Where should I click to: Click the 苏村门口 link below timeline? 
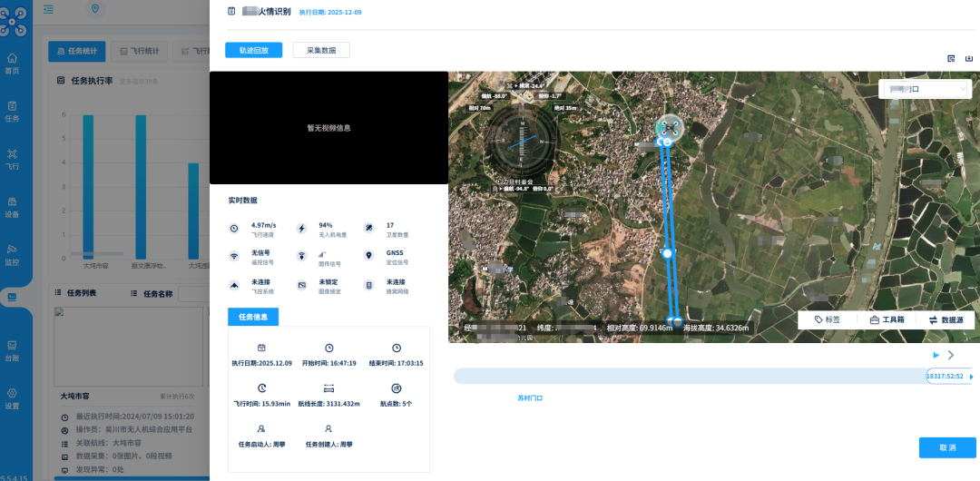pyautogui.click(x=530, y=398)
